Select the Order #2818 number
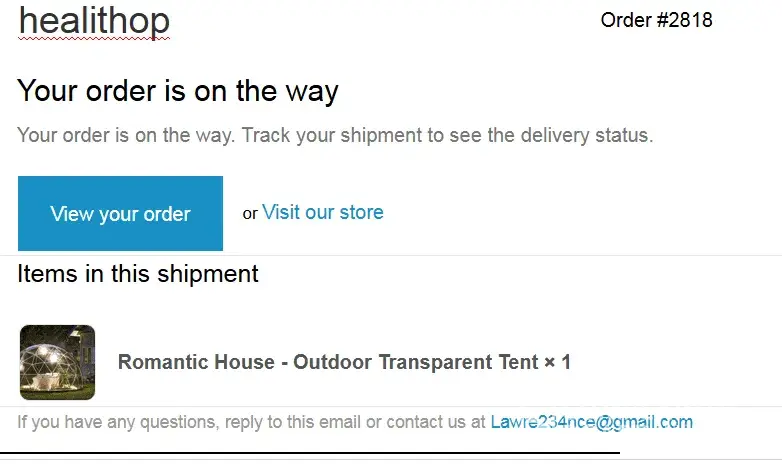The height and width of the screenshot is (465, 782). tap(656, 20)
